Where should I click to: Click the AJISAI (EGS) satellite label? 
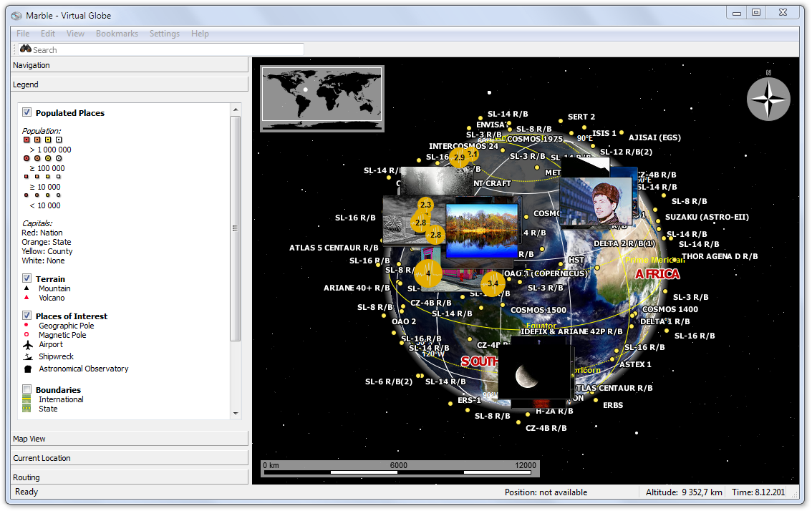pyautogui.click(x=654, y=137)
